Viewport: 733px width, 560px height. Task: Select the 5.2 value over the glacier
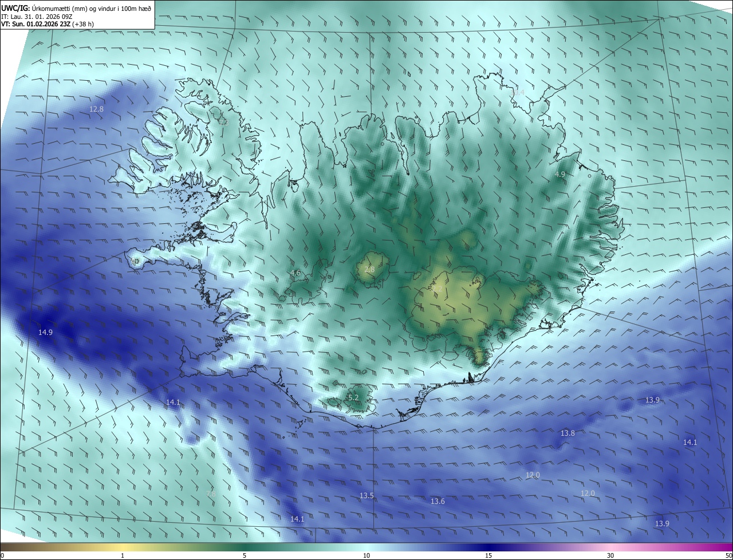(353, 397)
